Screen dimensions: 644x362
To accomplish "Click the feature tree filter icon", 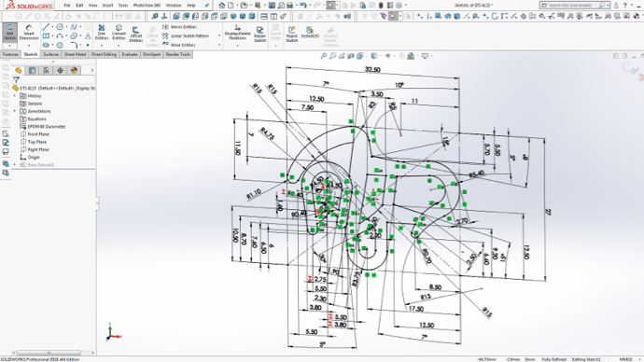I will [x=16, y=79].
